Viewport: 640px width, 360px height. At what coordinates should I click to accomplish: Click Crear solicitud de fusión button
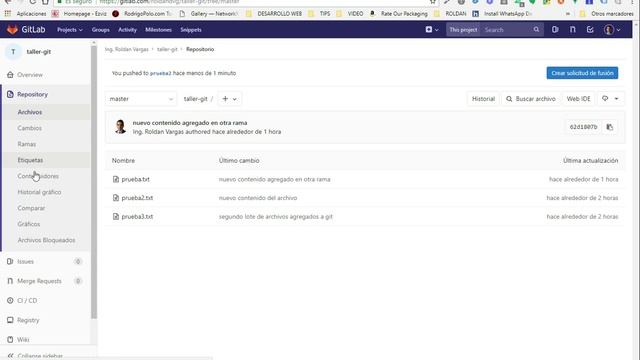[x=582, y=73]
